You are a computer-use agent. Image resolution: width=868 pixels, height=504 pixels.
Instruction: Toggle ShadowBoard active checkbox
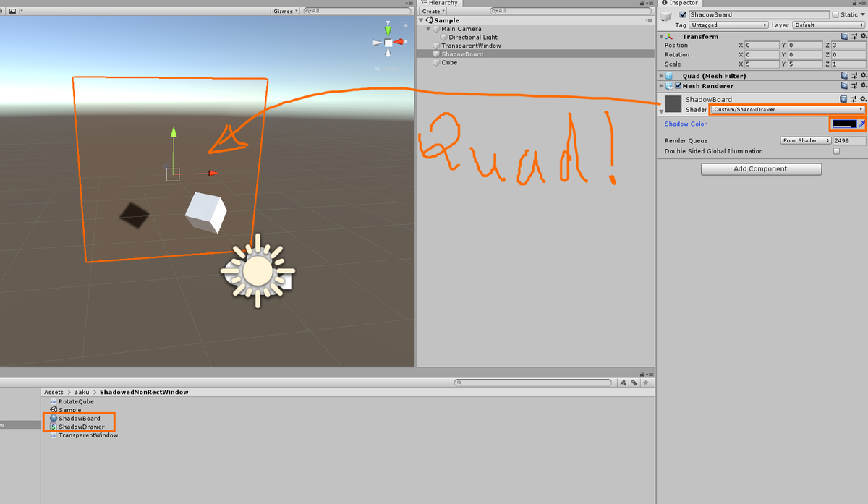point(683,14)
